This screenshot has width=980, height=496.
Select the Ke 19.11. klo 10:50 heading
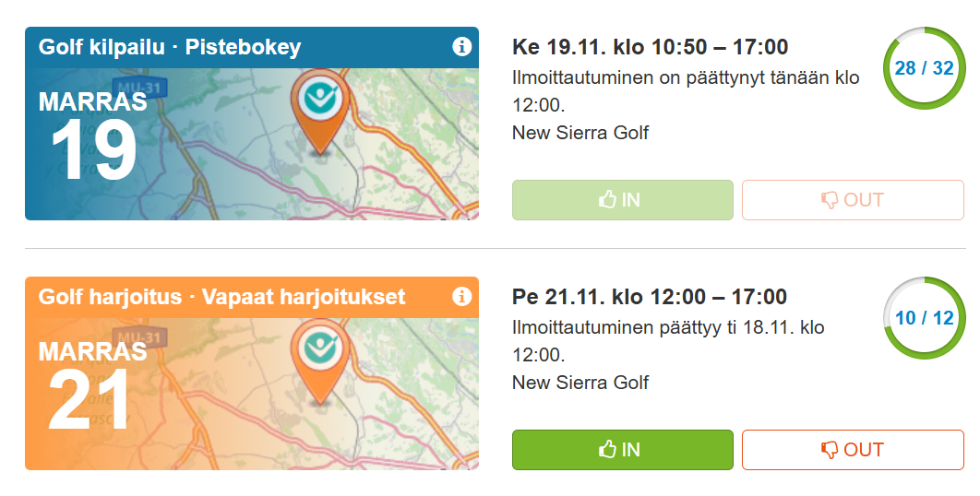pyautogui.click(x=650, y=47)
